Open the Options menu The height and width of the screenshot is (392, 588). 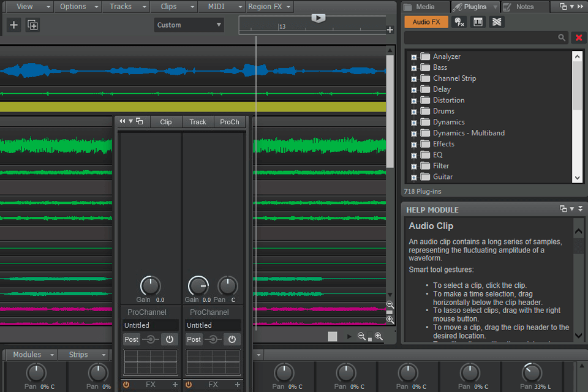pos(78,6)
